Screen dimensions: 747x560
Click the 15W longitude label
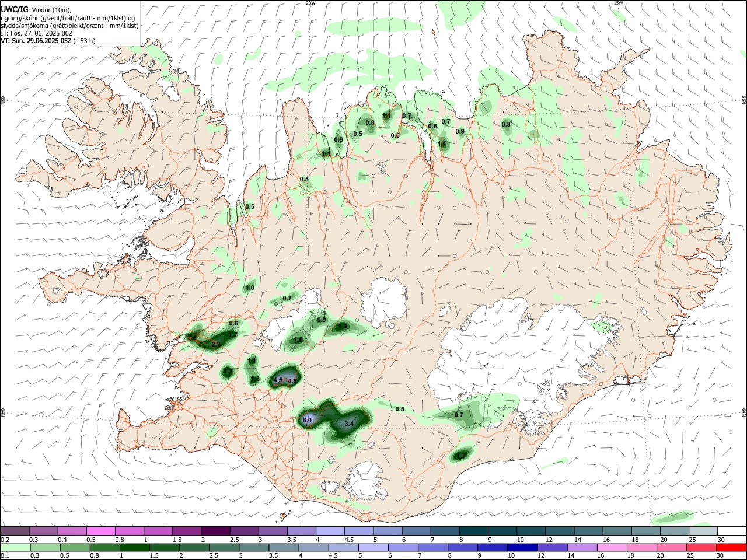point(618,3)
